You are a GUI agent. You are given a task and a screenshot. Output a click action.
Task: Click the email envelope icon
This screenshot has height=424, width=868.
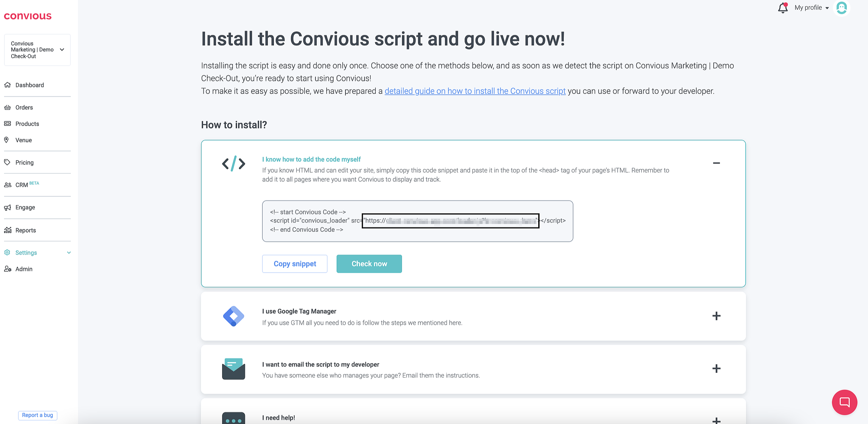233,369
